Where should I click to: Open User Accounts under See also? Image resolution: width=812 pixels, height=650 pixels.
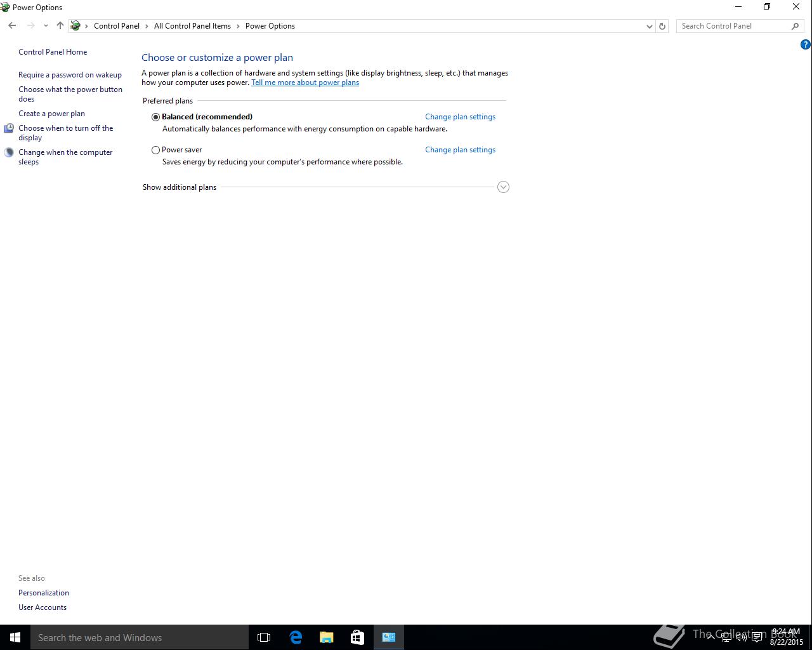[43, 607]
